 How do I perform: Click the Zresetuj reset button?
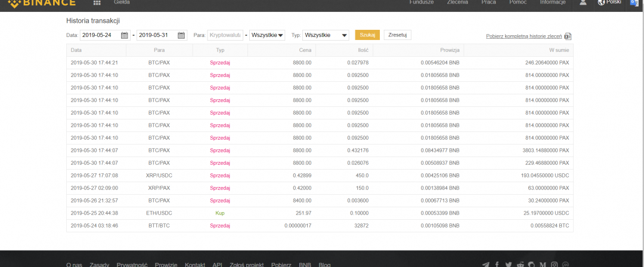397,35
